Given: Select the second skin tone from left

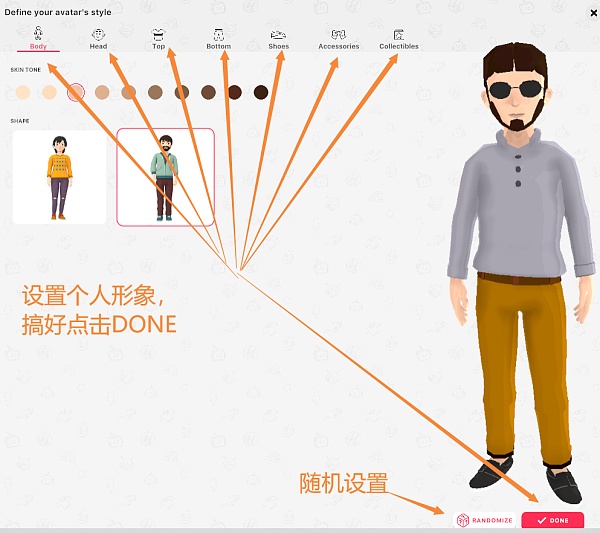Looking at the screenshot, I should [49, 92].
